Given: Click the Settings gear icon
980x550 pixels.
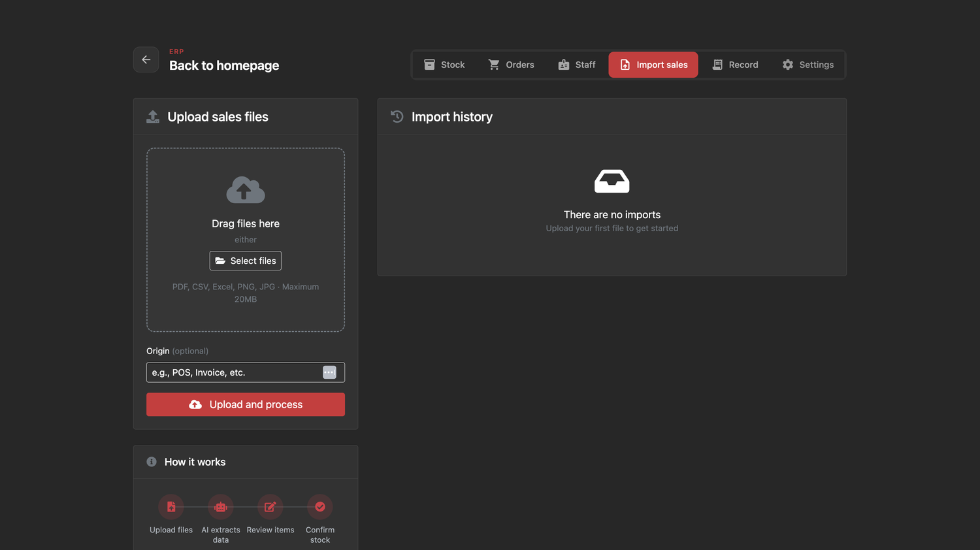Looking at the screenshot, I should (x=788, y=65).
